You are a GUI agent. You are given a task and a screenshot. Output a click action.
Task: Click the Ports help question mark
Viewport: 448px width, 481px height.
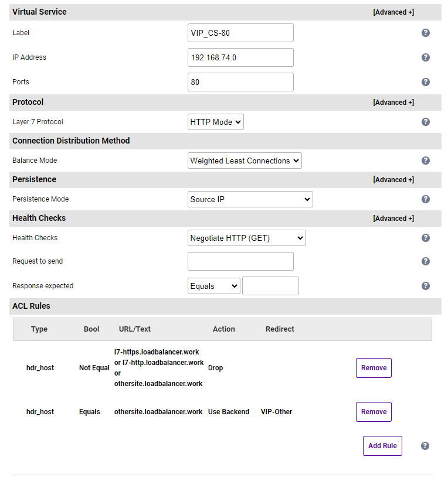coord(426,82)
